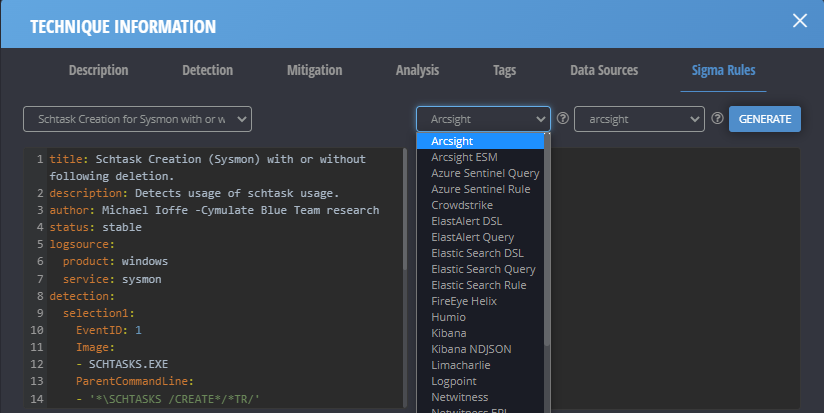The width and height of the screenshot is (824, 413).
Task: Choose Arcsight in the dropdown list
Action: tap(480, 141)
